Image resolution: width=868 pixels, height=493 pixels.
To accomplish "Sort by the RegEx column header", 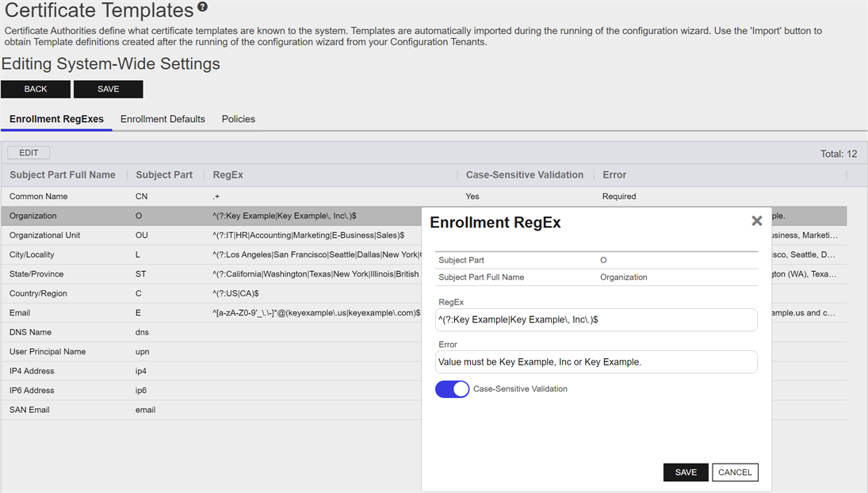I will (228, 175).
